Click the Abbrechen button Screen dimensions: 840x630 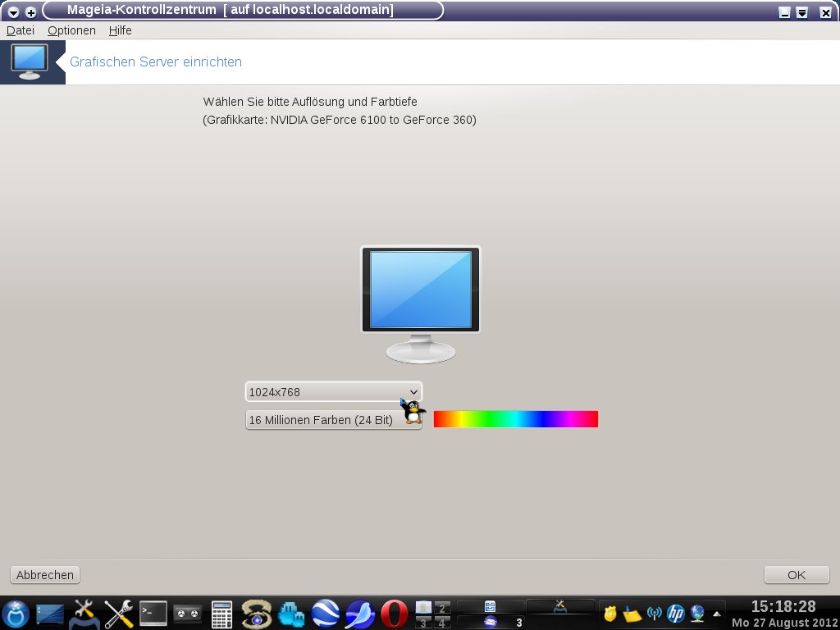(x=45, y=575)
